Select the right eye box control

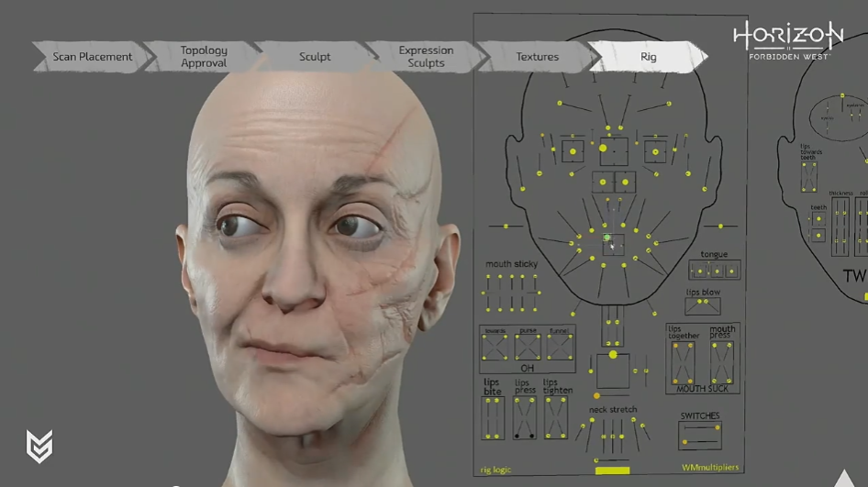point(655,151)
